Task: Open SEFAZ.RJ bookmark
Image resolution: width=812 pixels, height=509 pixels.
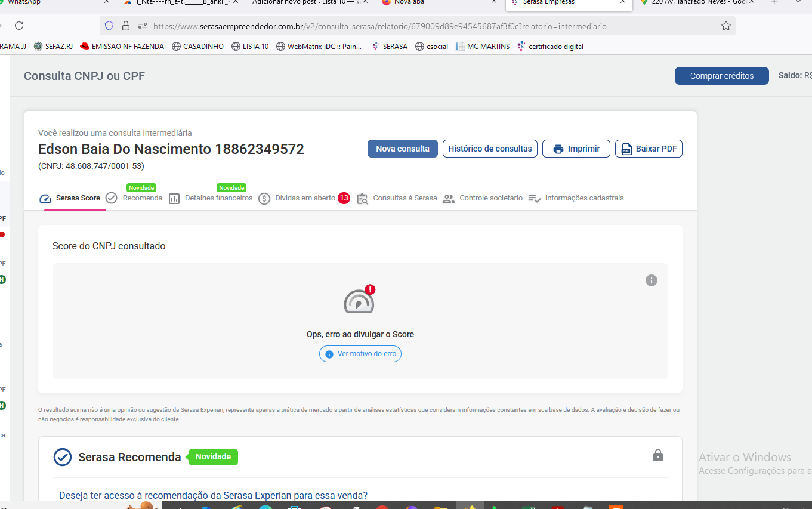Action: (54, 46)
